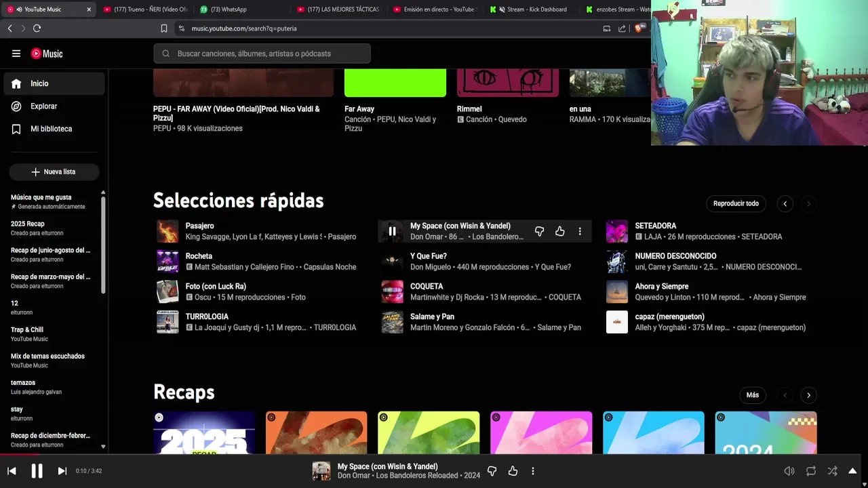The image size is (868, 488).
Task: Skip to previous track
Action: tap(12, 471)
